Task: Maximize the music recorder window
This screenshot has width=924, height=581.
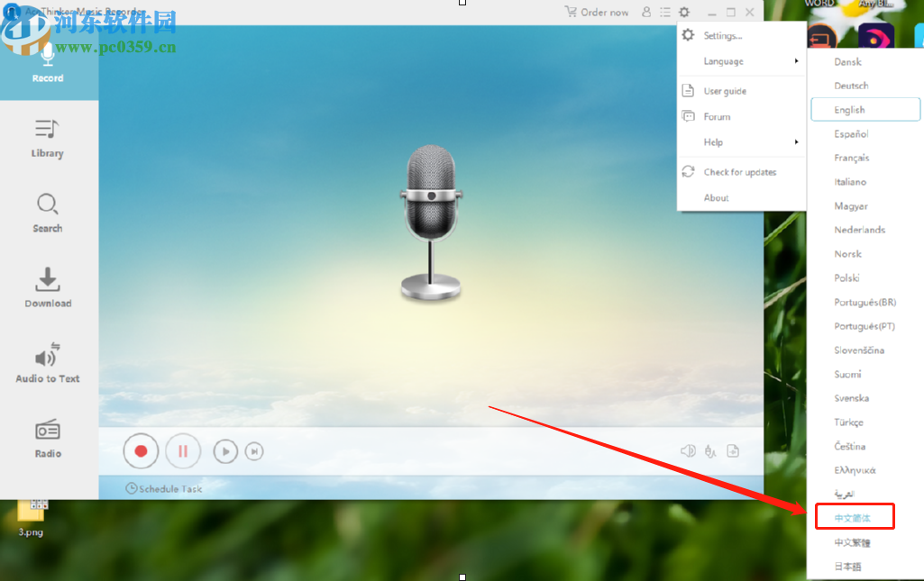Action: (x=731, y=13)
